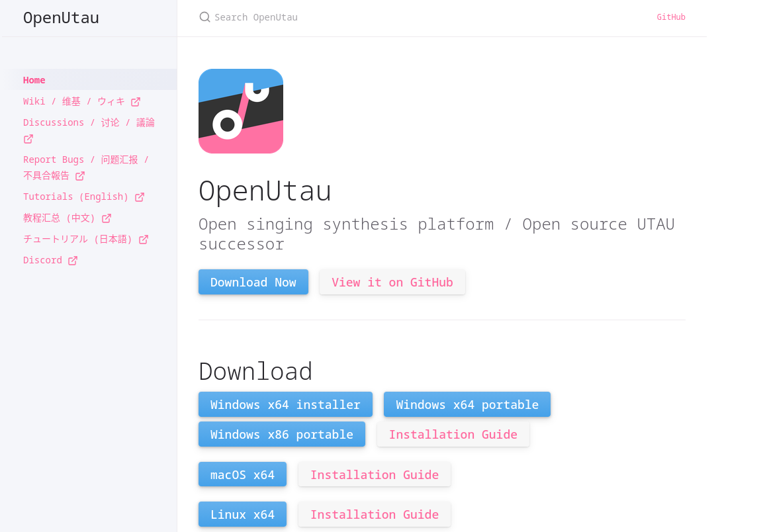
Task: Click external link icon under Discussions
Action: point(28,139)
